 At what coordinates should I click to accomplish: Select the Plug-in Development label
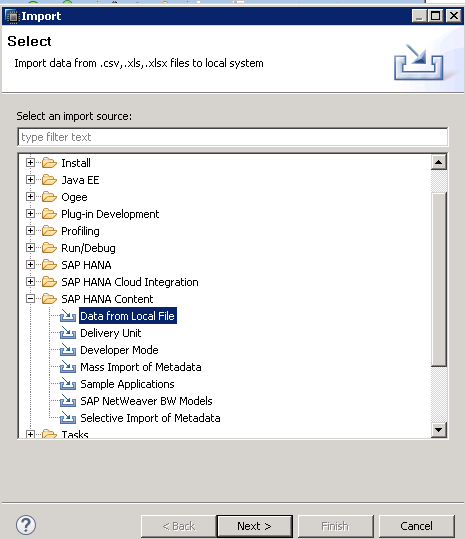click(110, 214)
